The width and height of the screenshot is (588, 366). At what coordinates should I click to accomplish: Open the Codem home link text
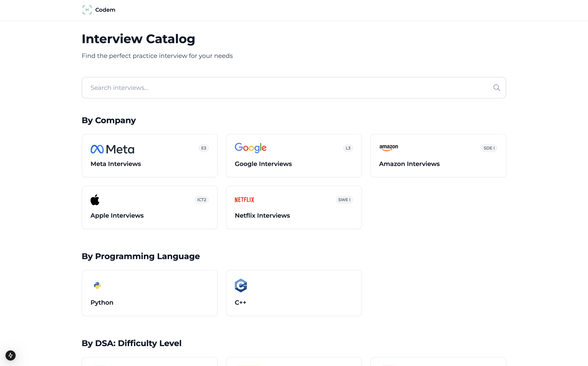105,10
